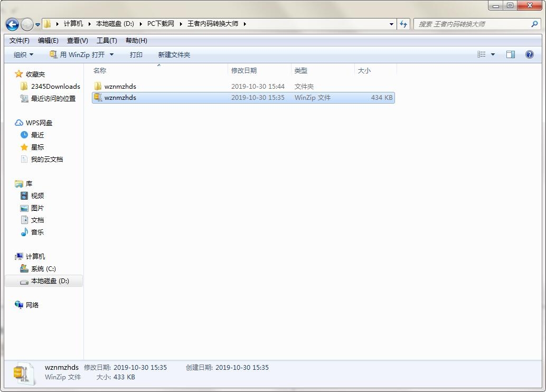Expand the breadcrumb arrow after PC下载网
Viewport: 546px width, 392px height.
pyautogui.click(x=181, y=24)
